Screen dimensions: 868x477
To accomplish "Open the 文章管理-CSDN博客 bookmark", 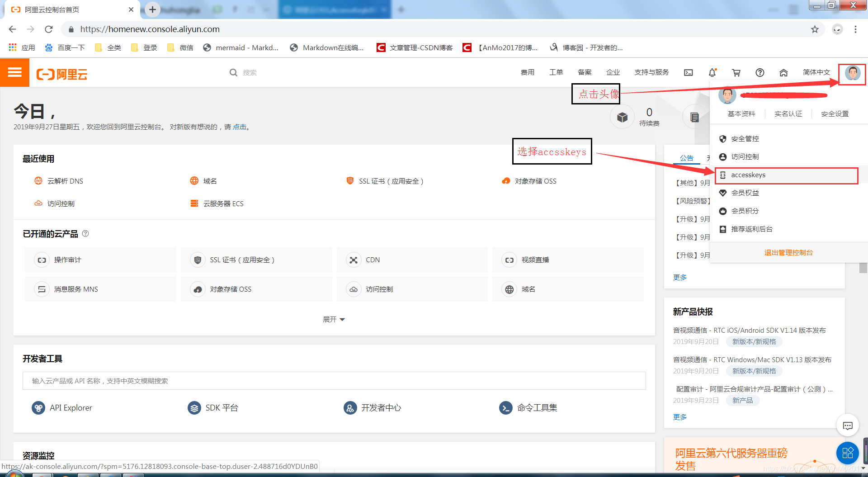I will pos(415,47).
